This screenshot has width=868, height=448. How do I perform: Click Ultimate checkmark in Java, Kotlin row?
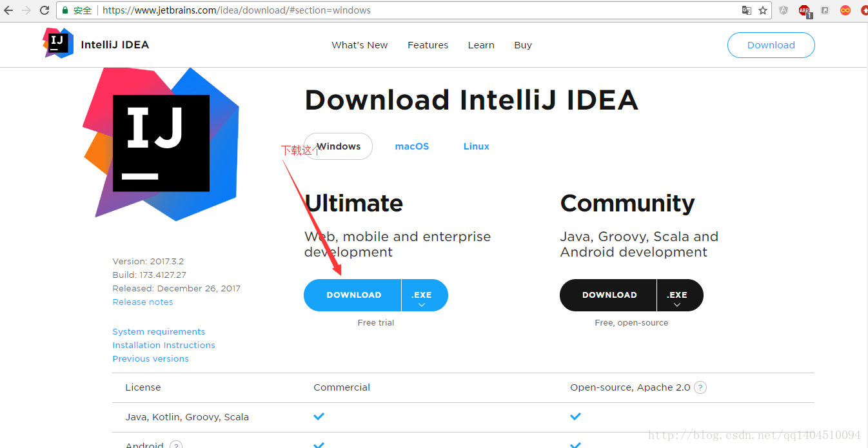coord(319,416)
